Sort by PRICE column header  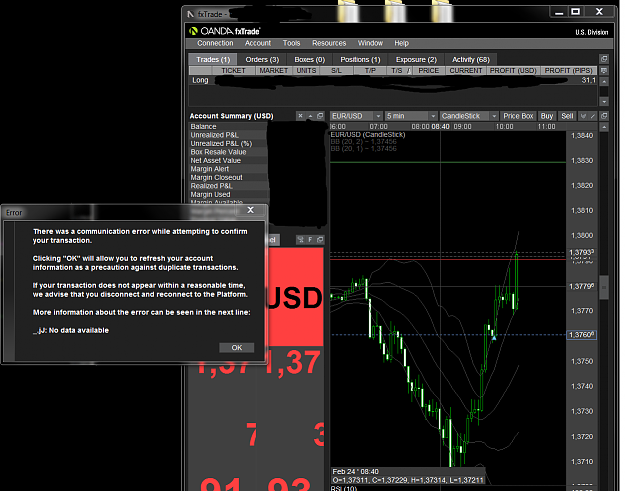coord(428,71)
